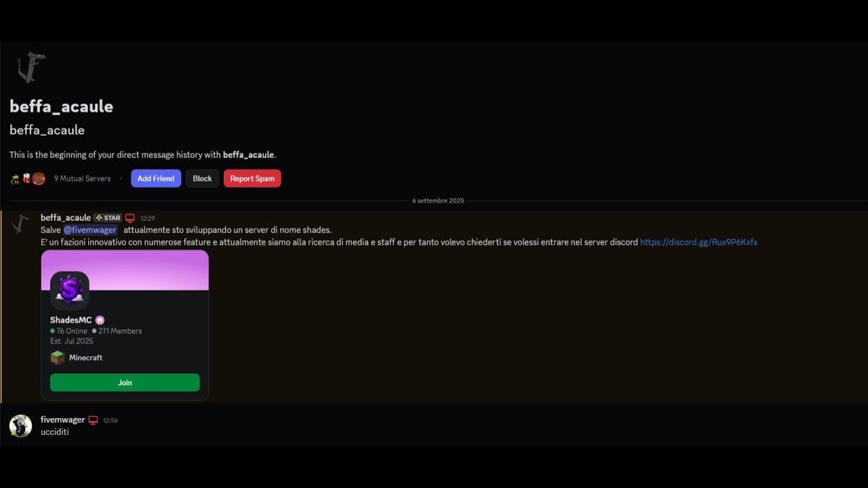Open beffa_acaule's large profile avatar
Image resolution: width=868 pixels, height=488 pixels.
pyautogui.click(x=31, y=67)
